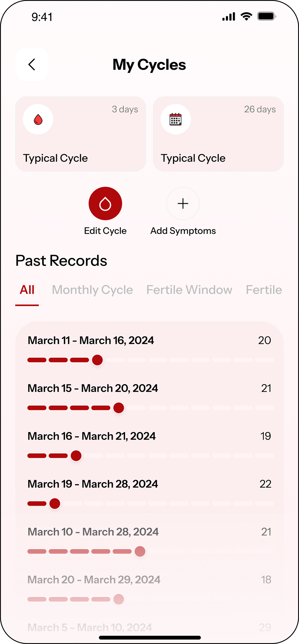
Task: Click the March 11 – March 16 slider knob
Action: point(97,360)
